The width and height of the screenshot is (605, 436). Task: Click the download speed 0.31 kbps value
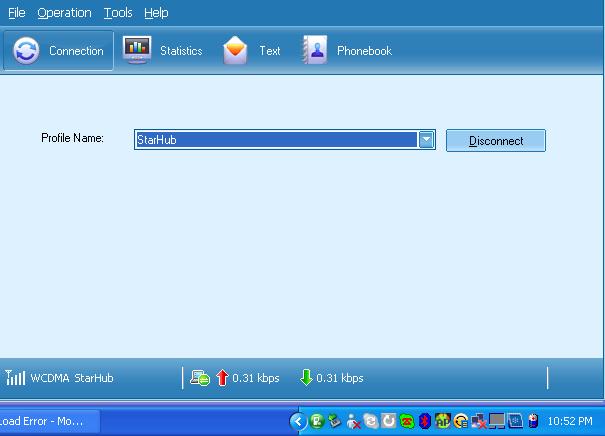(x=340, y=378)
